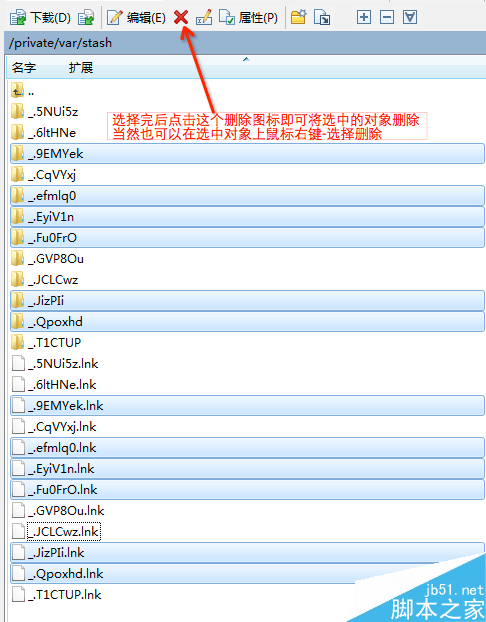Select file _.5NUi5z.lnk

coord(55,363)
